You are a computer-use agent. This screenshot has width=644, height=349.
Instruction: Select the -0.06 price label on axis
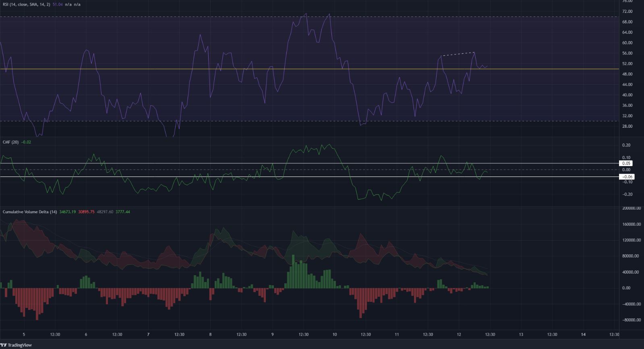coord(627,177)
